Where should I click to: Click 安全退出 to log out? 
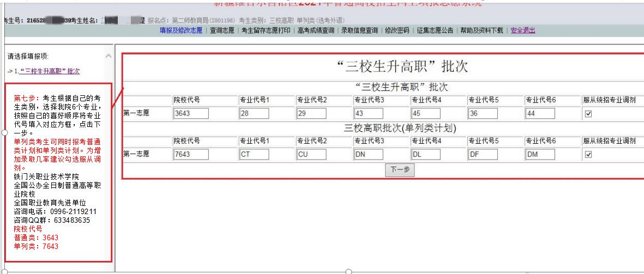click(x=522, y=31)
